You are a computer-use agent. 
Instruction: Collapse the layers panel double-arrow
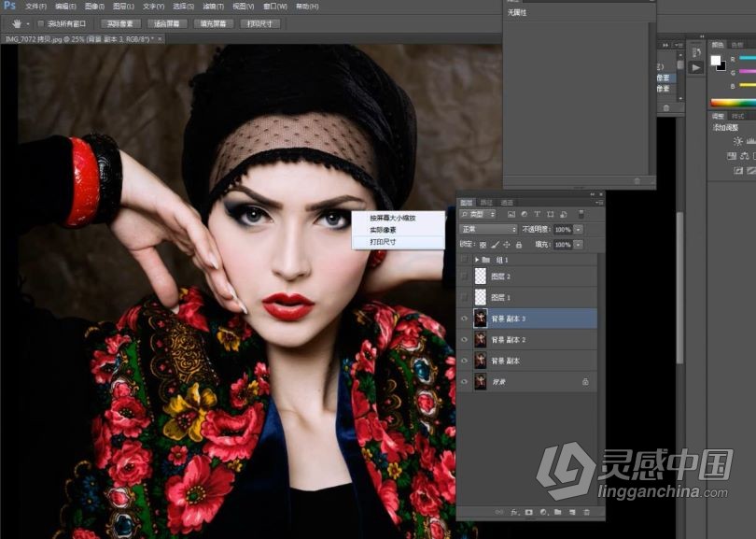[x=593, y=194]
